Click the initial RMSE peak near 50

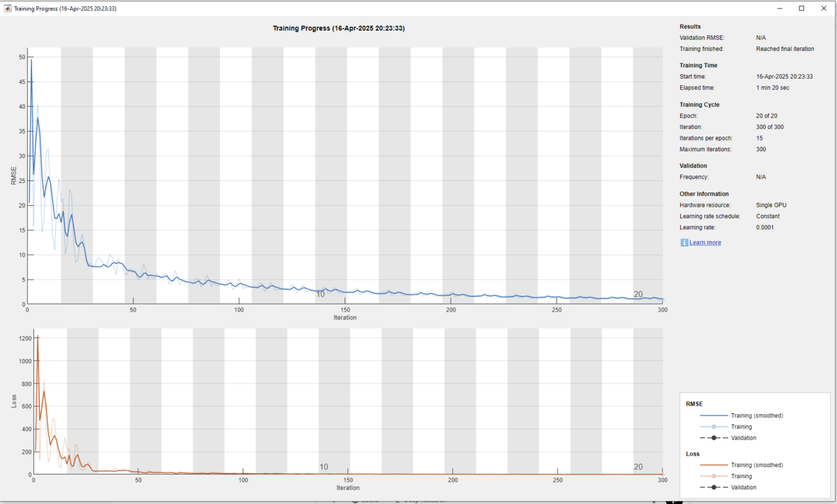[x=31, y=61]
